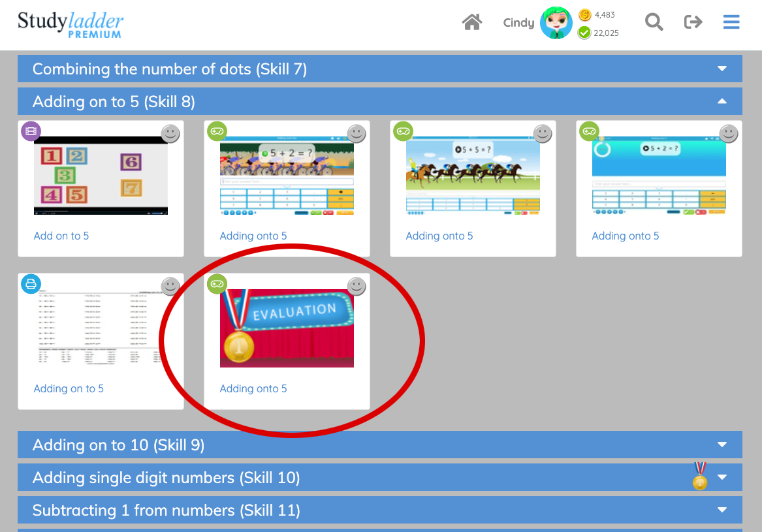
Task: Click the logout icon in the header
Action: click(693, 22)
